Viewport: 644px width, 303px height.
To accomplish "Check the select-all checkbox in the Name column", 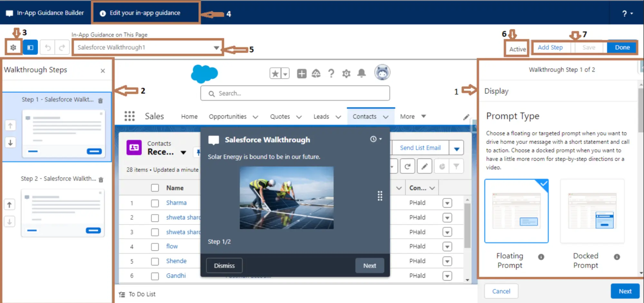I will click(x=155, y=187).
